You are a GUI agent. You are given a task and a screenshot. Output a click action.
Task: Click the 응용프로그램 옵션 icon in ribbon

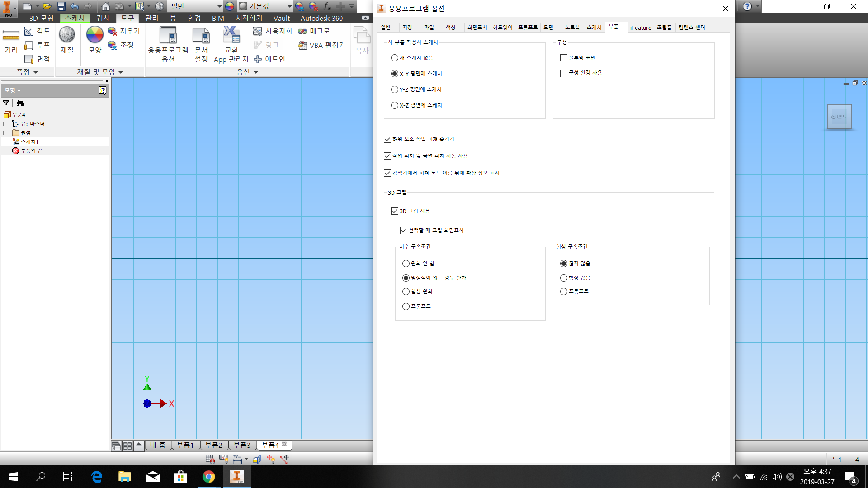[168, 36]
